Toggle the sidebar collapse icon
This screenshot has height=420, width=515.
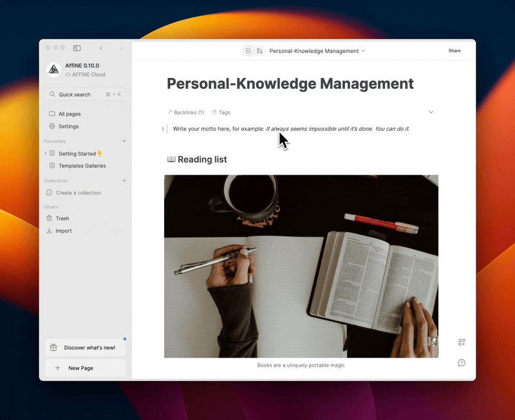[x=77, y=48]
